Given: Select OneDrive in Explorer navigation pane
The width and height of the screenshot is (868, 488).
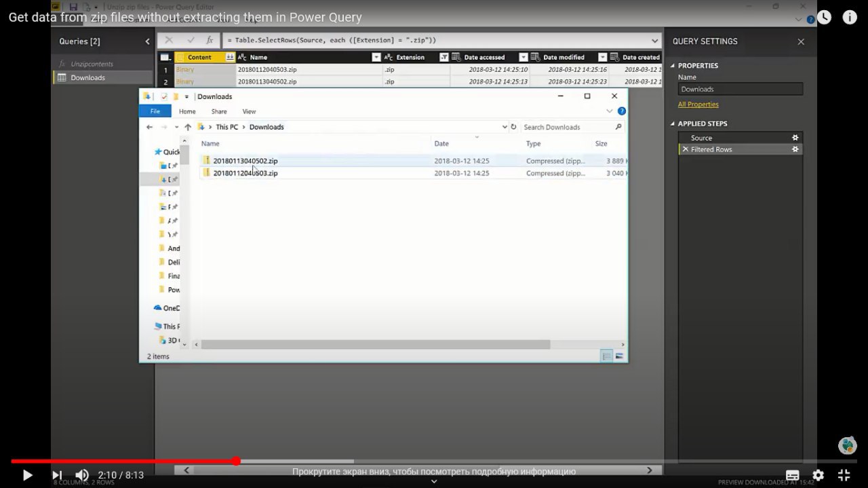Looking at the screenshot, I should pyautogui.click(x=166, y=308).
